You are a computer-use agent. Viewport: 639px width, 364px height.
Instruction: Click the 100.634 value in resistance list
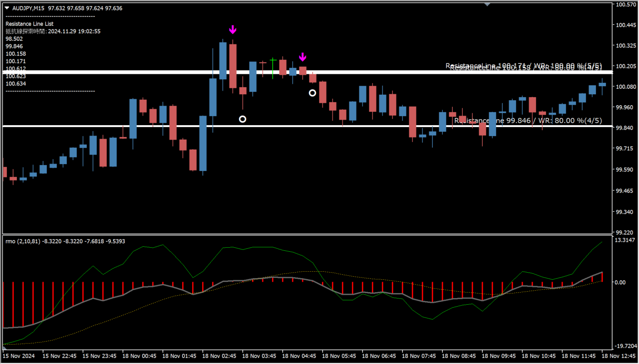(x=15, y=84)
